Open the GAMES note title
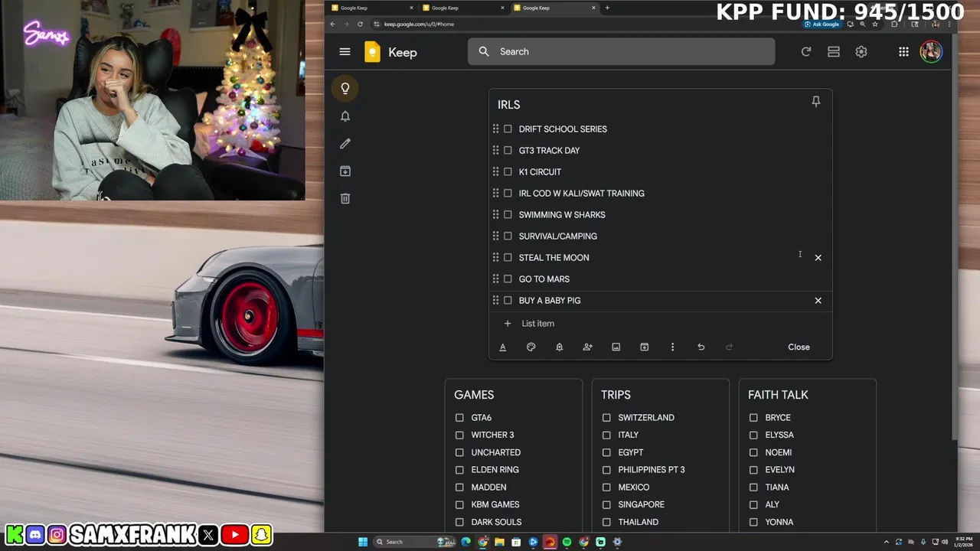980x551 pixels. 474,395
